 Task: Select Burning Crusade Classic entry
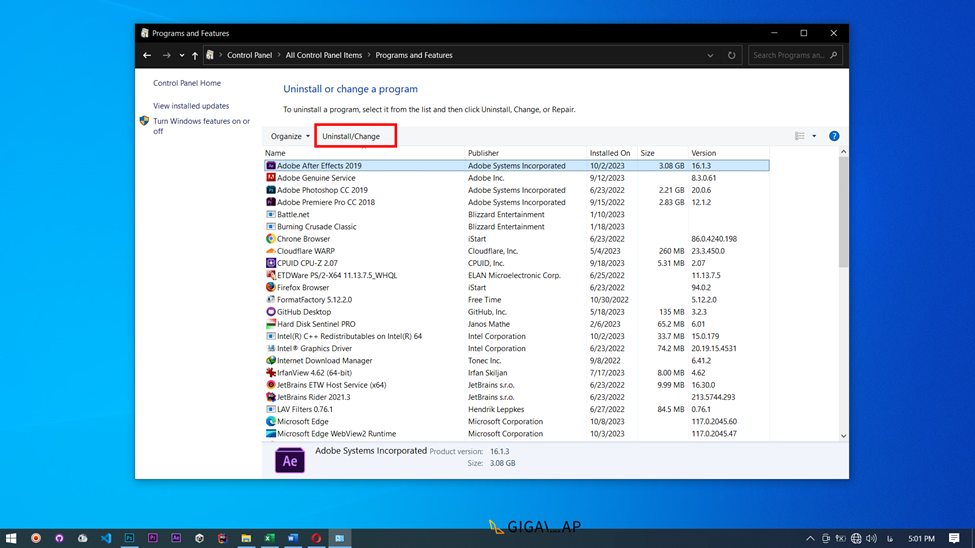click(317, 226)
